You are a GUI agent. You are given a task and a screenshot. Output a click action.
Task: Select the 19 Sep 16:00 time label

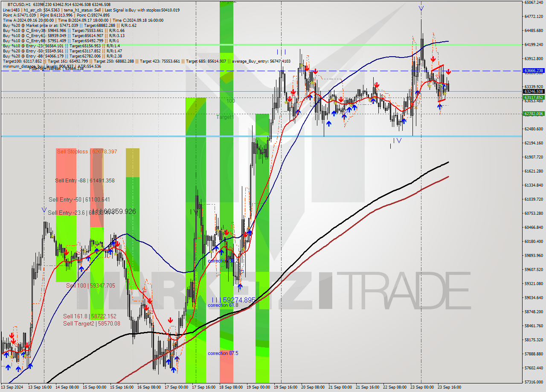pyautogui.click(x=285, y=387)
